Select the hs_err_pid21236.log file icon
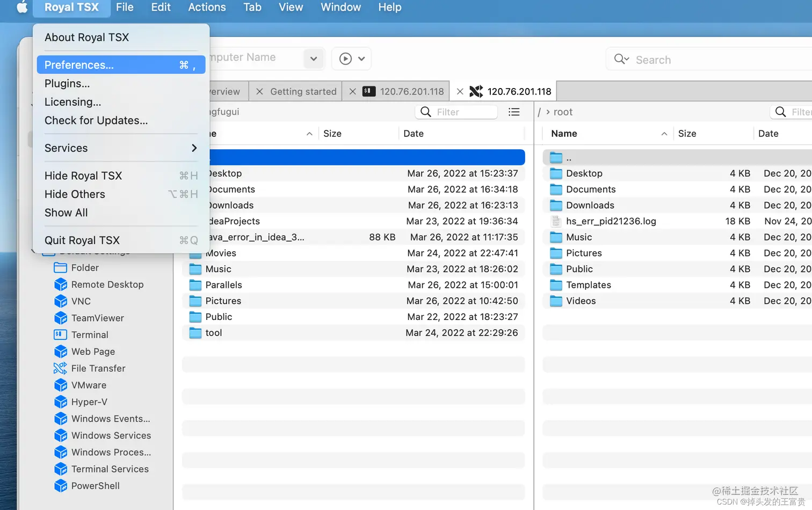 pos(556,221)
